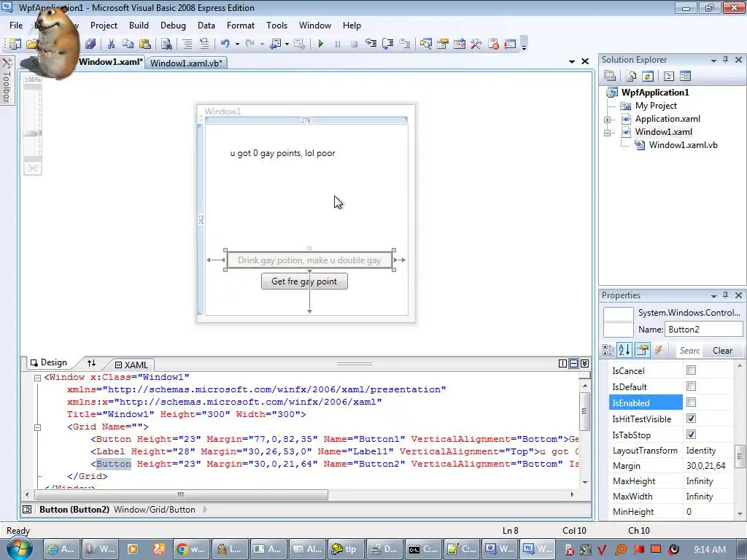Screen dimensions: 747x560
Task: Open the Navigate Backward dropdown arrow
Action: [x=287, y=44]
